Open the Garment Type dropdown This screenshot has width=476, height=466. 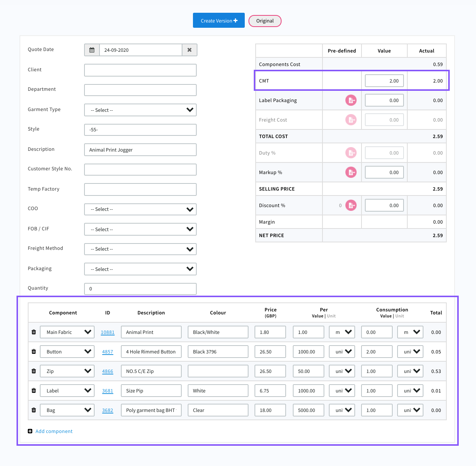coord(140,110)
